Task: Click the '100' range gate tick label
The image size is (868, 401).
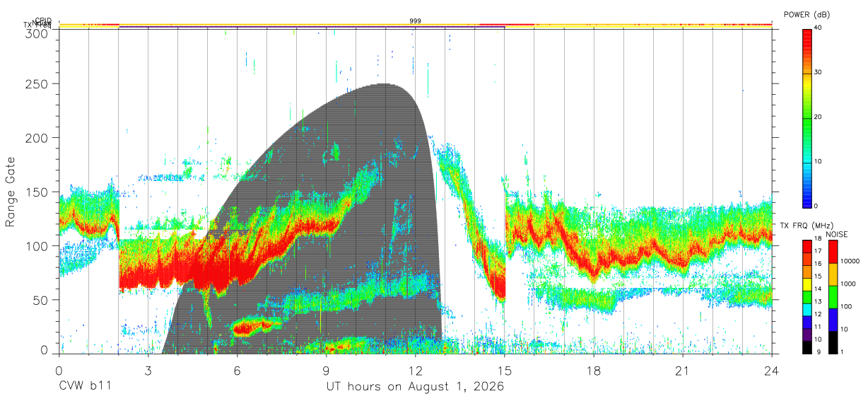Action: click(37, 245)
